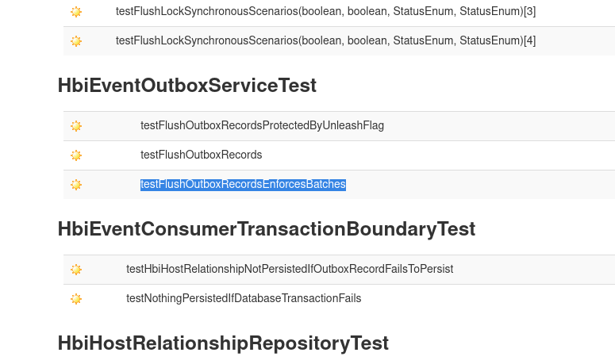Click status icon for testHbiHostRelationshipNotPersistedIfOutboxRecordFailsToPersist
The width and height of the screenshot is (615, 364).
(x=76, y=270)
